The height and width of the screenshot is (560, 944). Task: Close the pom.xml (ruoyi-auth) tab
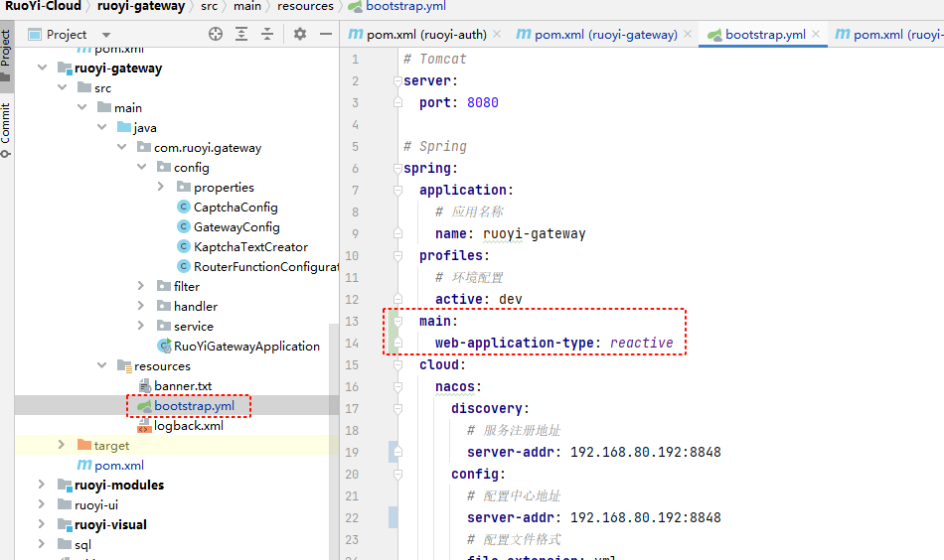[497, 35]
